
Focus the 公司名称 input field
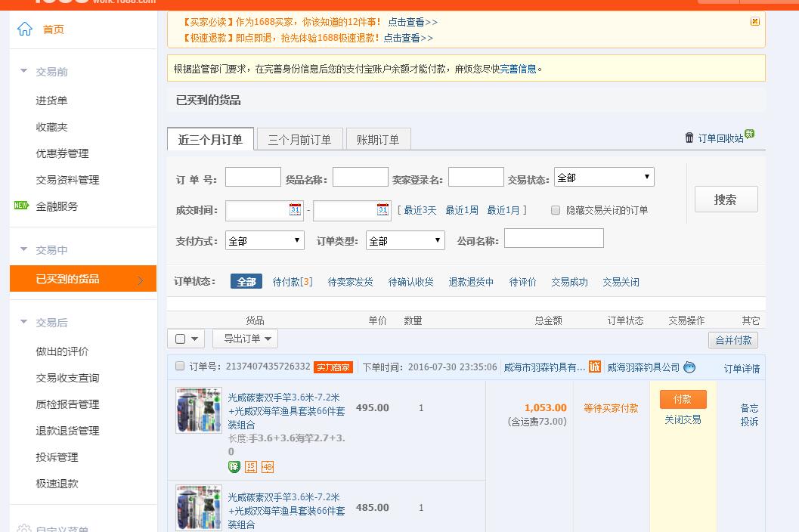click(554, 238)
